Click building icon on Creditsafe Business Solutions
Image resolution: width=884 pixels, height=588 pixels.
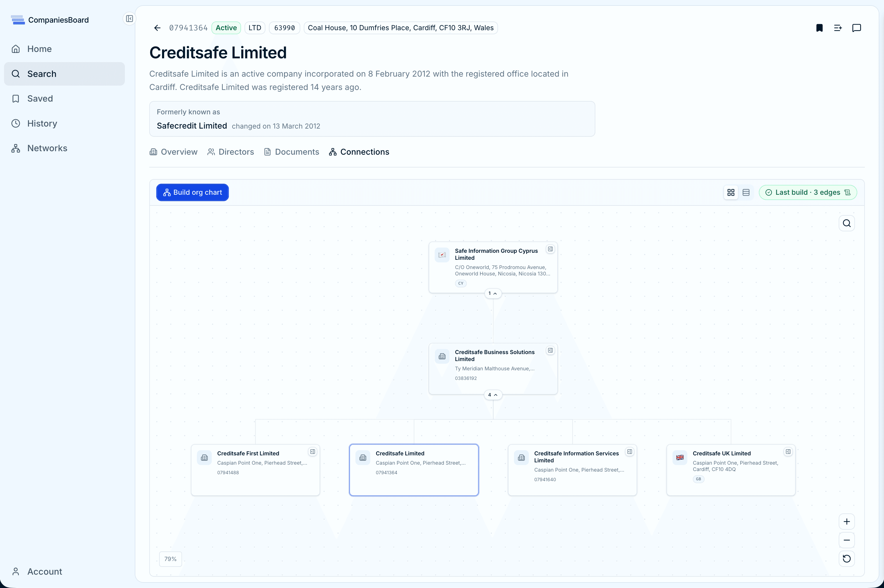(442, 356)
